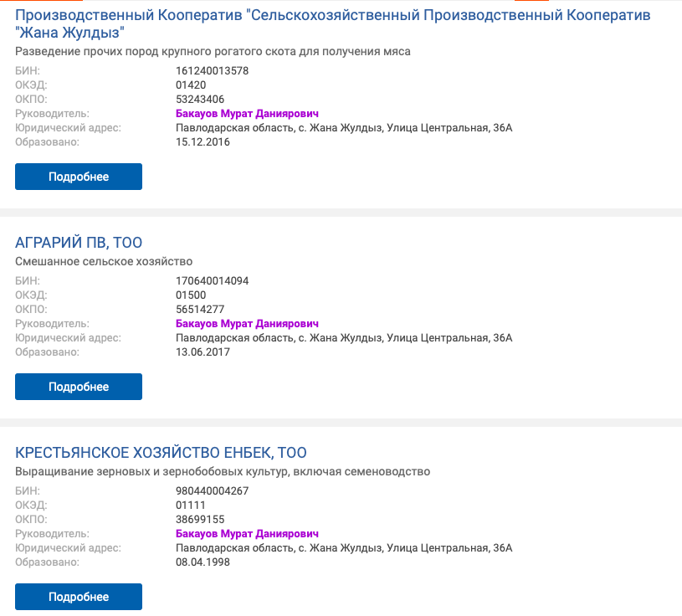
Task: Open the "Жана Жулдыз" production cooperative title link
Action: [x=333, y=15]
